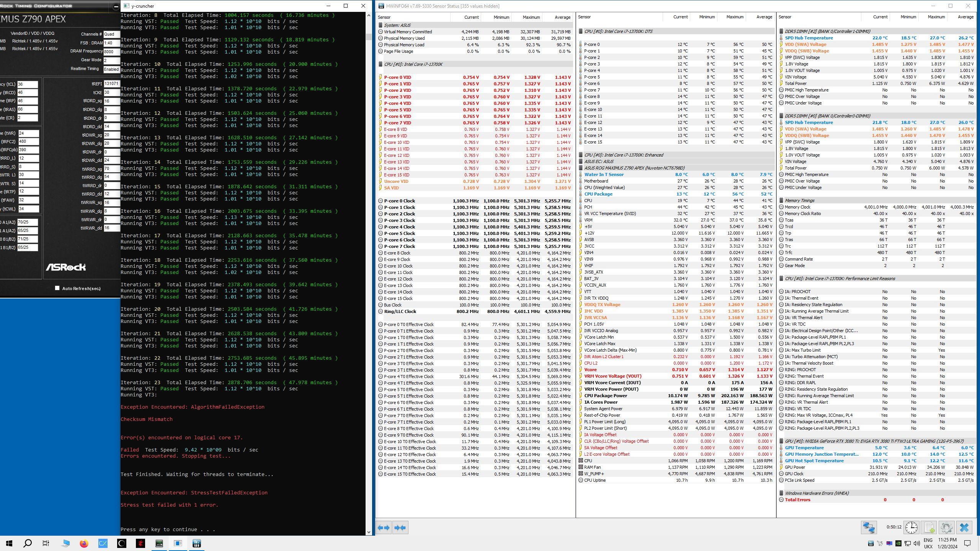Viewport: 980px width, 551px height.
Task: Expand sensor columns with the outward arrows button
Action: click(x=383, y=528)
